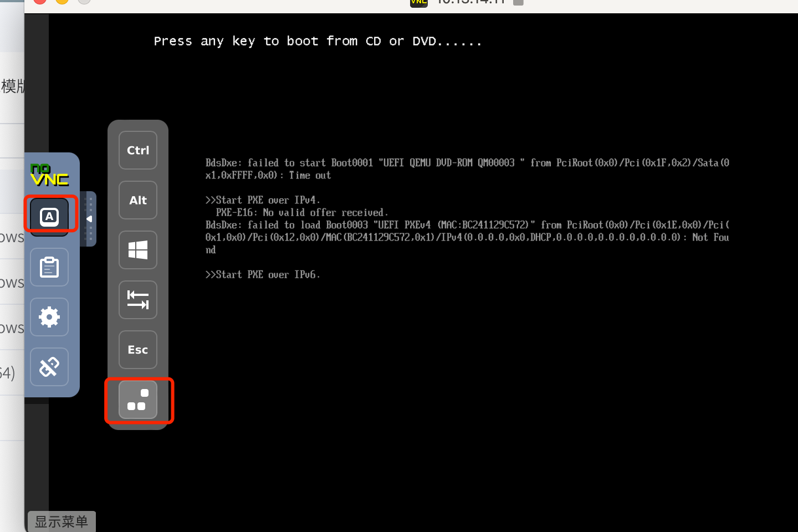The image size is (798, 532).
Task: Open noVNC settings gear
Action: click(49, 317)
